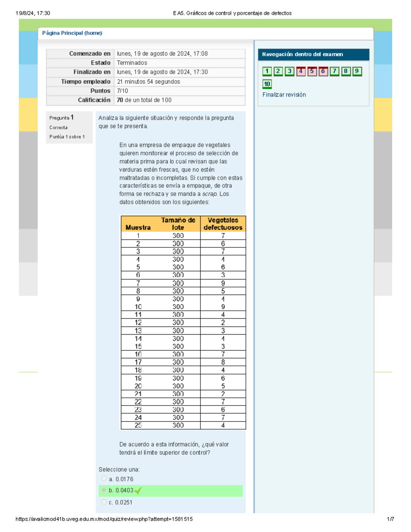This screenshot has height=532, width=411.
Task: Open Finalizar revisión link
Action: coord(284,95)
